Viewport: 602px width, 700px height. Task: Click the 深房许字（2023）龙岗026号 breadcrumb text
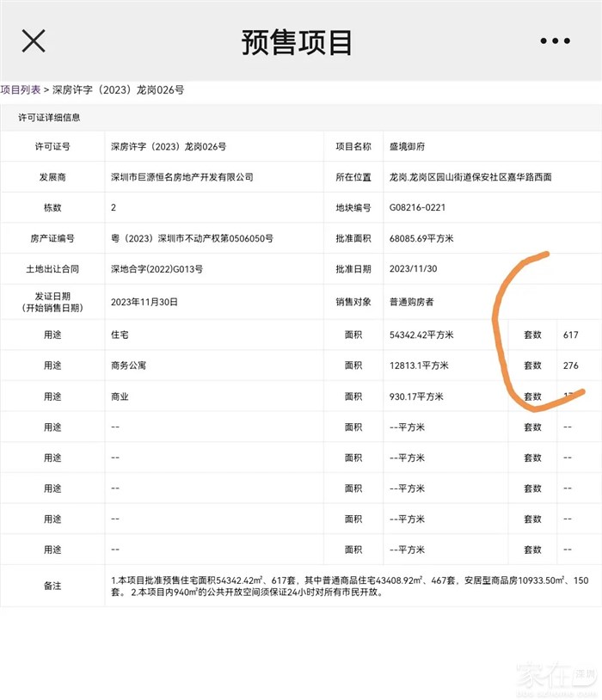pyautogui.click(x=118, y=89)
